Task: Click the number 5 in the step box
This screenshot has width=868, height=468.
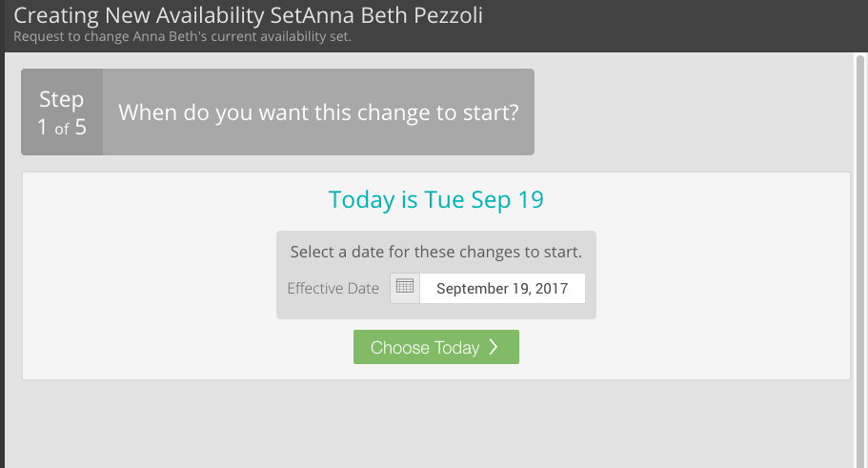Action: pyautogui.click(x=81, y=128)
